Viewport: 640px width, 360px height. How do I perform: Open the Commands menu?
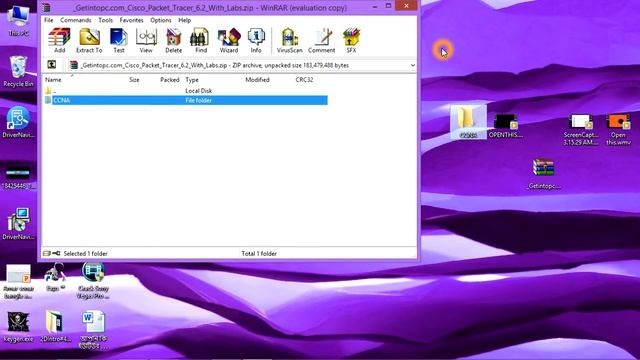(76, 20)
